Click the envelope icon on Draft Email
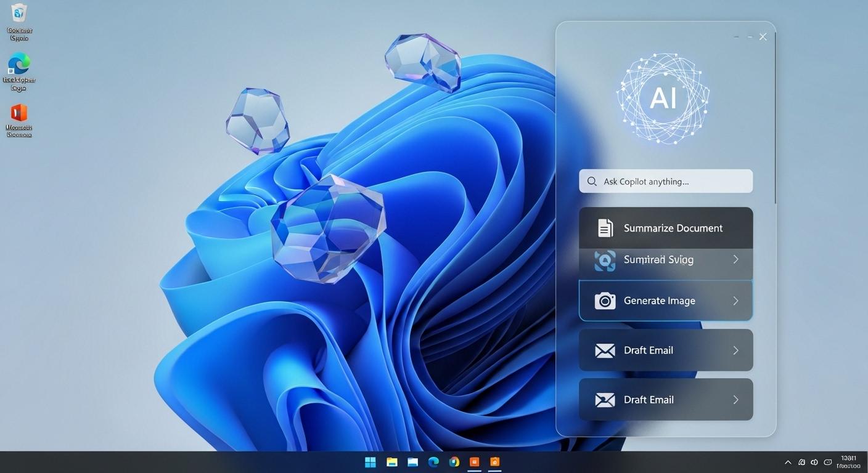 (605, 350)
